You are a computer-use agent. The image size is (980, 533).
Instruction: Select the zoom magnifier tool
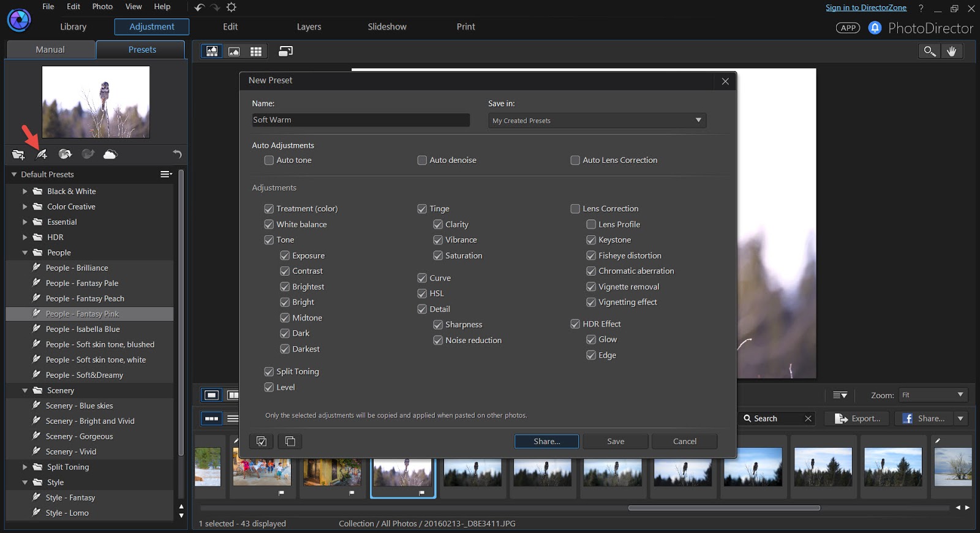click(929, 51)
